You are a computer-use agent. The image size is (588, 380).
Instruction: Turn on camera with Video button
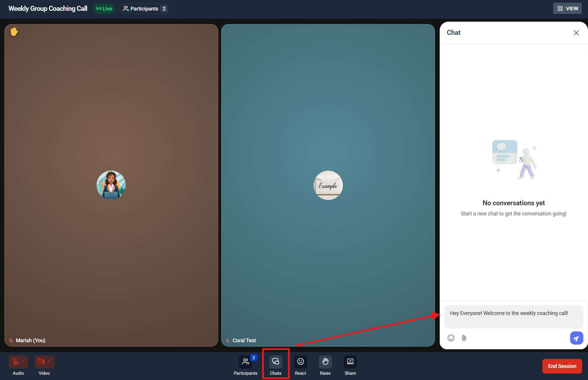point(41,362)
